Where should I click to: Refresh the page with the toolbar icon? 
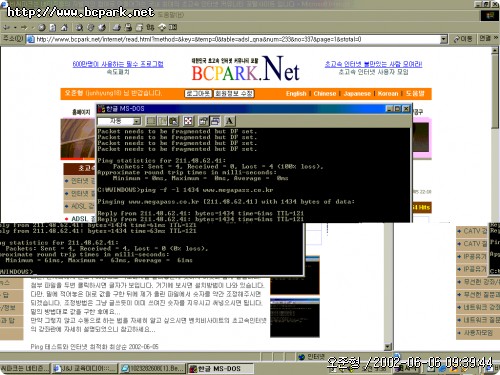pos(53,27)
